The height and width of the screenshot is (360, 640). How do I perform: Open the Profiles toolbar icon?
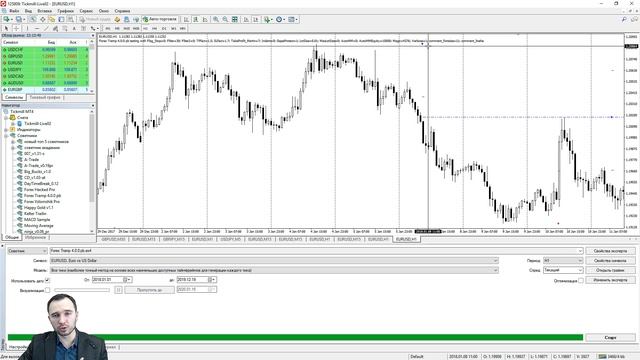pyautogui.click(x=18, y=19)
